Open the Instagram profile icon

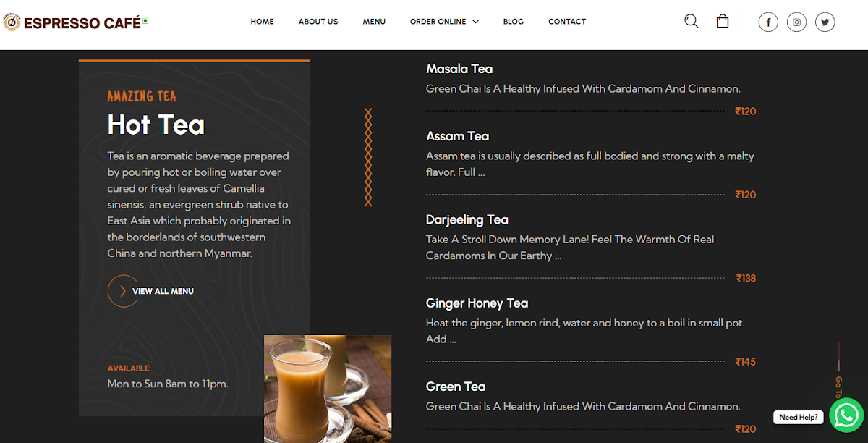tap(796, 22)
